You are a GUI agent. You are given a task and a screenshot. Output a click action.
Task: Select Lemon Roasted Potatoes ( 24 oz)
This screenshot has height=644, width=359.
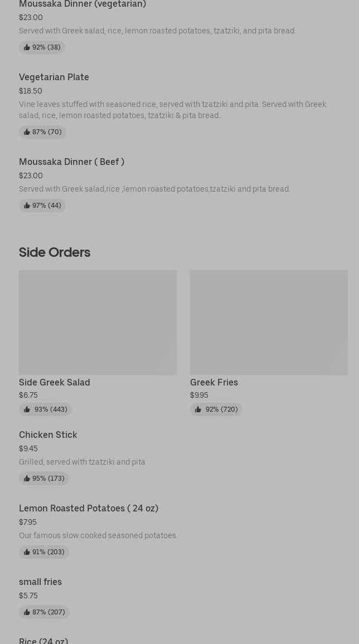[89, 509]
